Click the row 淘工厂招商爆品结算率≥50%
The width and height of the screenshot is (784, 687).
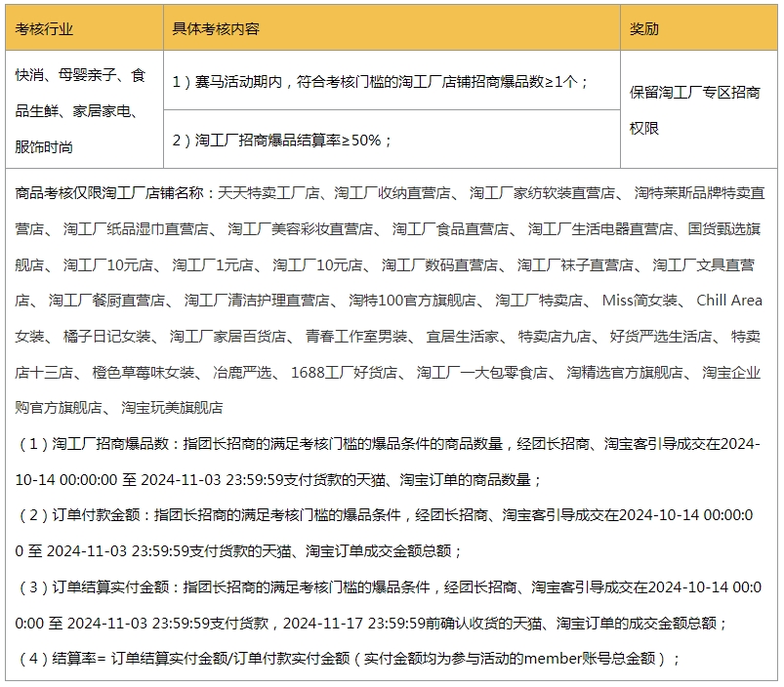(392, 140)
